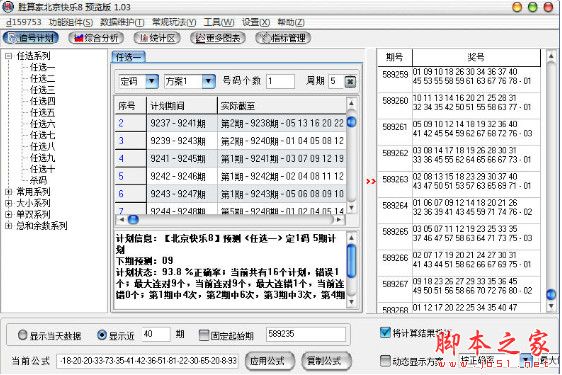This screenshot has width=562, height=375.
Task: Select 任选三 in the tree
Action: 42,90
